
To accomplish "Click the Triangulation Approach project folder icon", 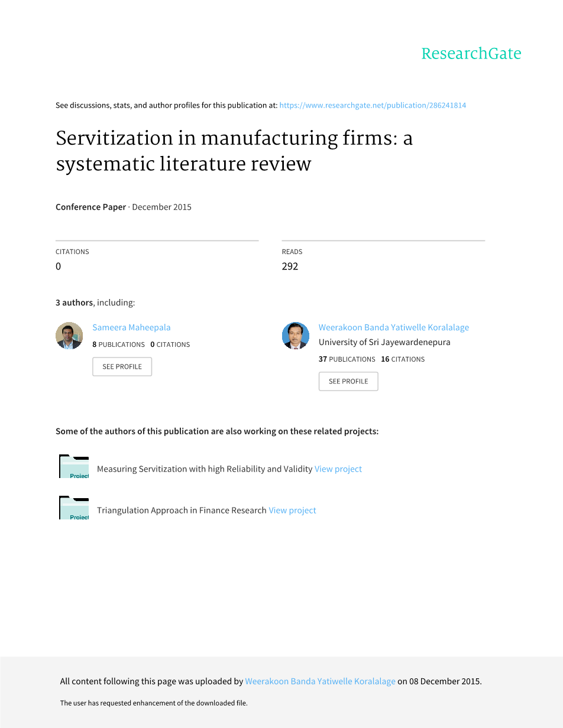I will (x=74, y=508).
